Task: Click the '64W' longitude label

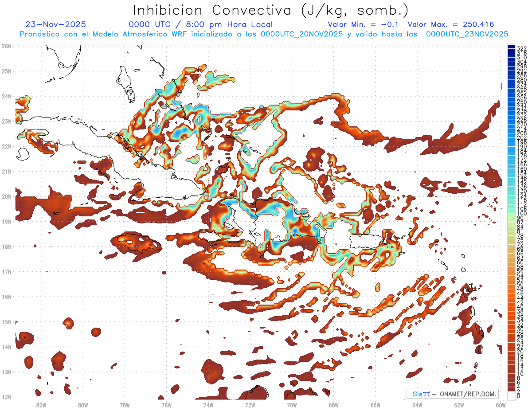Action: (417, 405)
